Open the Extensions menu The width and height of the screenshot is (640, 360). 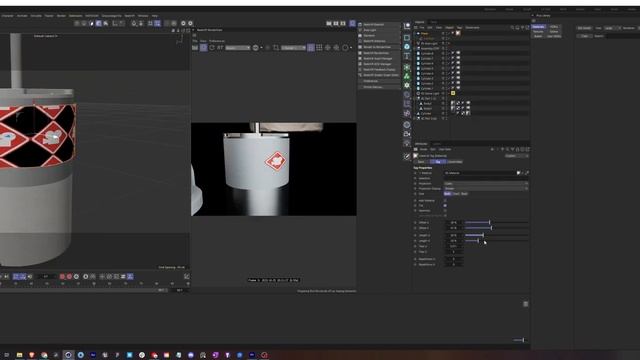click(x=75, y=16)
